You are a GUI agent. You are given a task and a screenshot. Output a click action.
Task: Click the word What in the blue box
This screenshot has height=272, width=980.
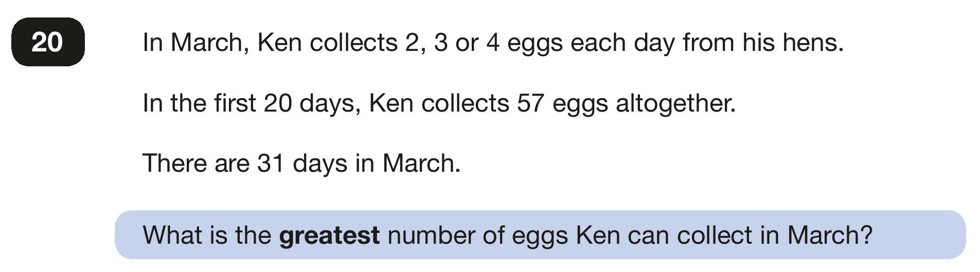[x=172, y=235]
